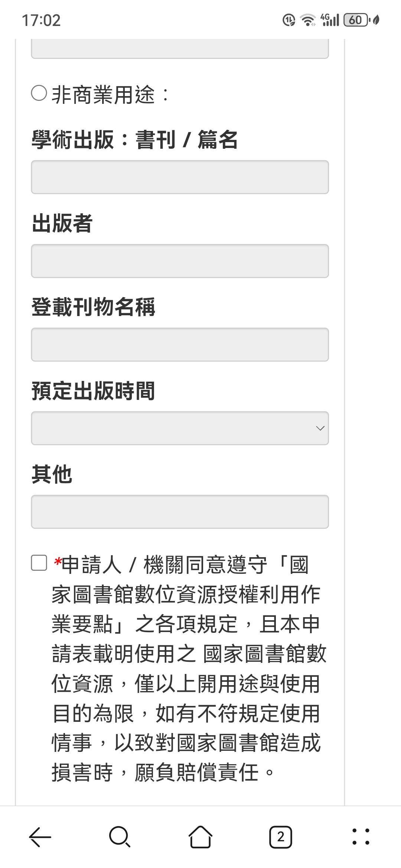Image resolution: width=401 pixels, height=868 pixels.
Task: Expand the publication date selection list
Action: coord(180,428)
